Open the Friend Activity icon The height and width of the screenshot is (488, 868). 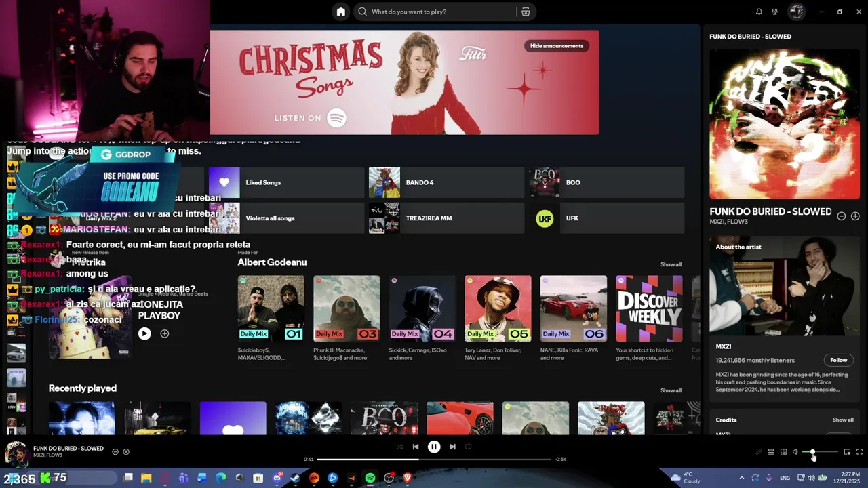pos(774,12)
